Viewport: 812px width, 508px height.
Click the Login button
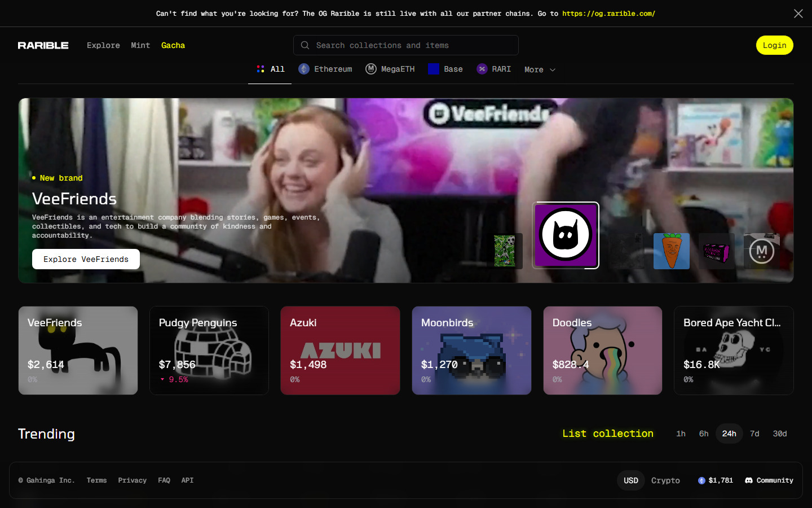tap(775, 45)
